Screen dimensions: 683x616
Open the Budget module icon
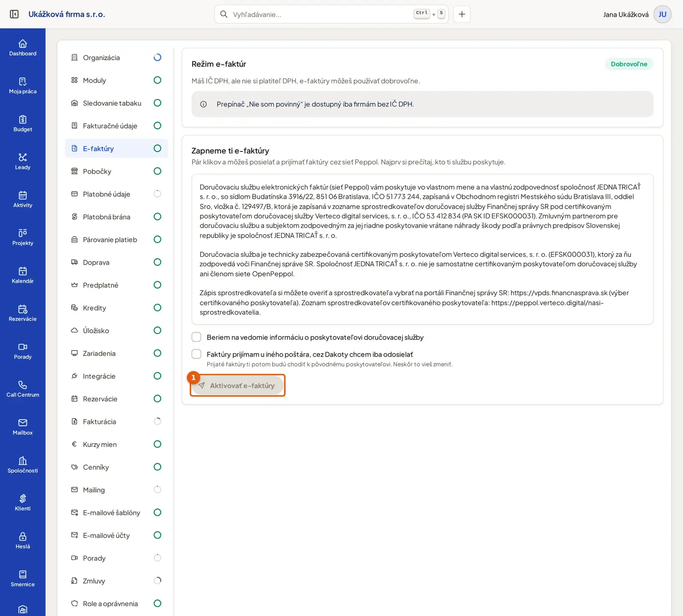coord(23,124)
